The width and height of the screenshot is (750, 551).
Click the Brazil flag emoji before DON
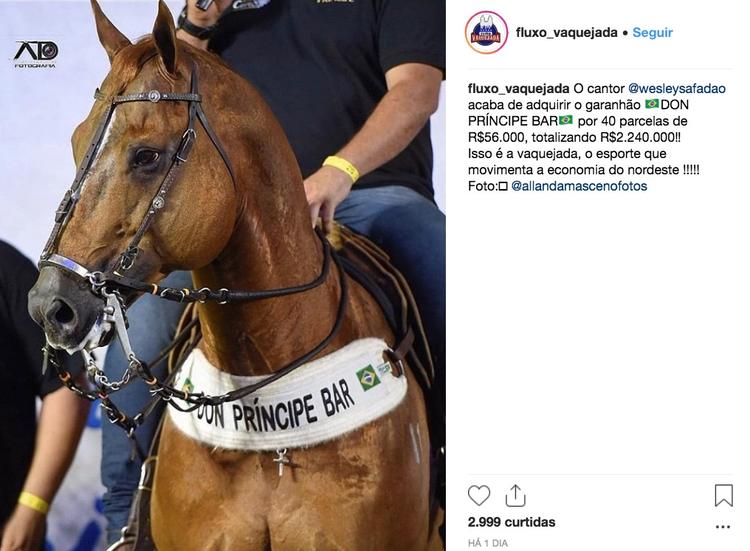click(x=651, y=104)
